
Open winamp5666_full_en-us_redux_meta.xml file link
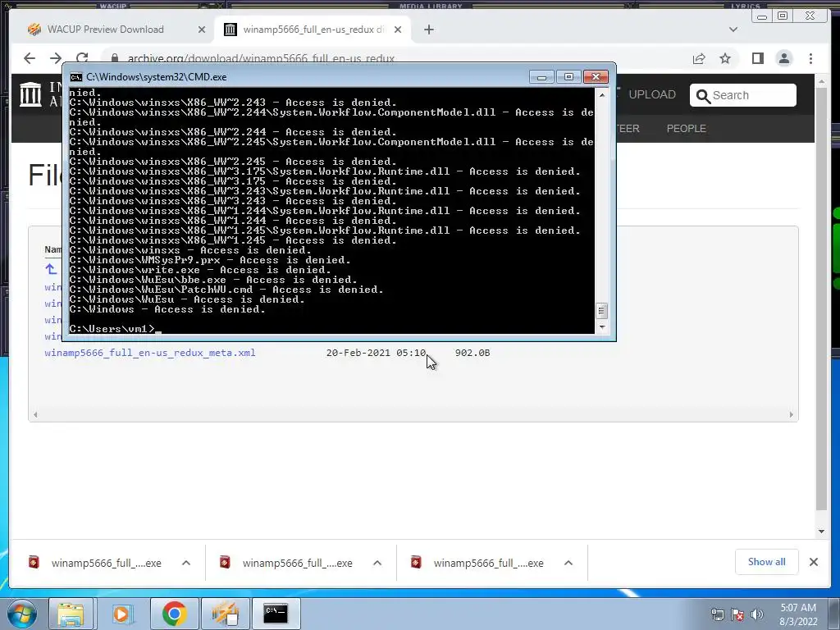150,353
